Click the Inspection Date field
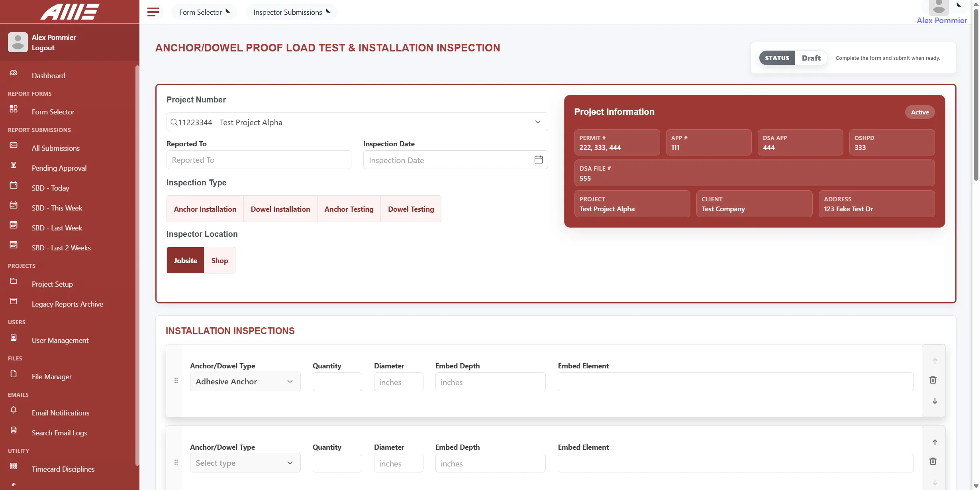Viewport: 980px width, 490px height. [455, 159]
